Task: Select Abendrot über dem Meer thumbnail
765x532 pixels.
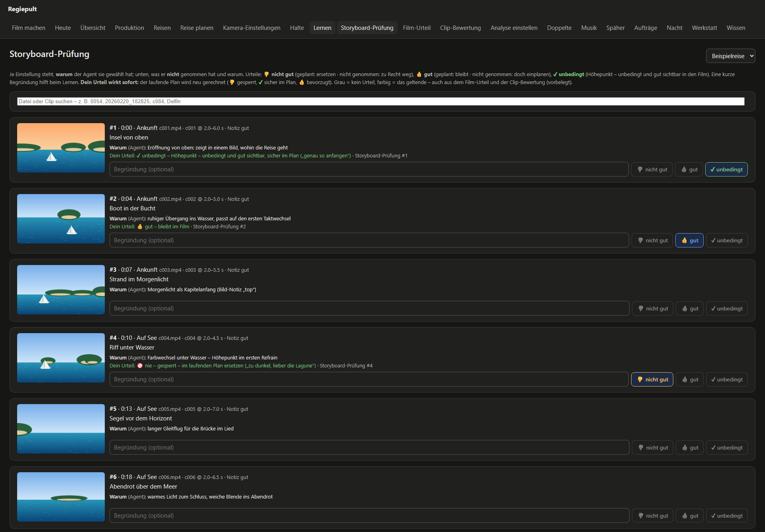Action: point(61,497)
